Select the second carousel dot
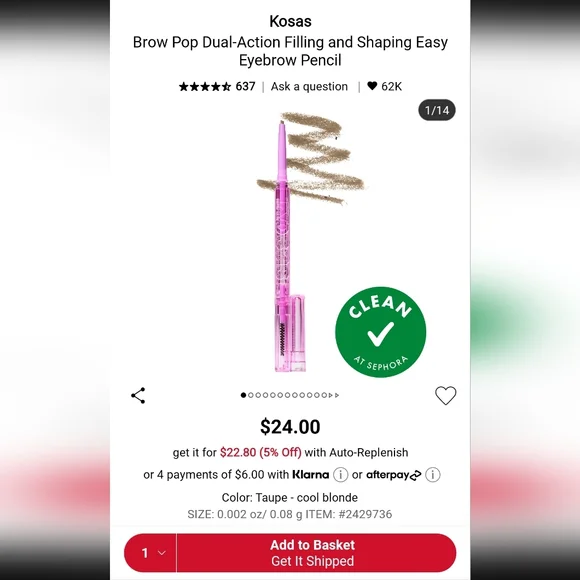Screen dimensions: 580x580 coord(251,395)
